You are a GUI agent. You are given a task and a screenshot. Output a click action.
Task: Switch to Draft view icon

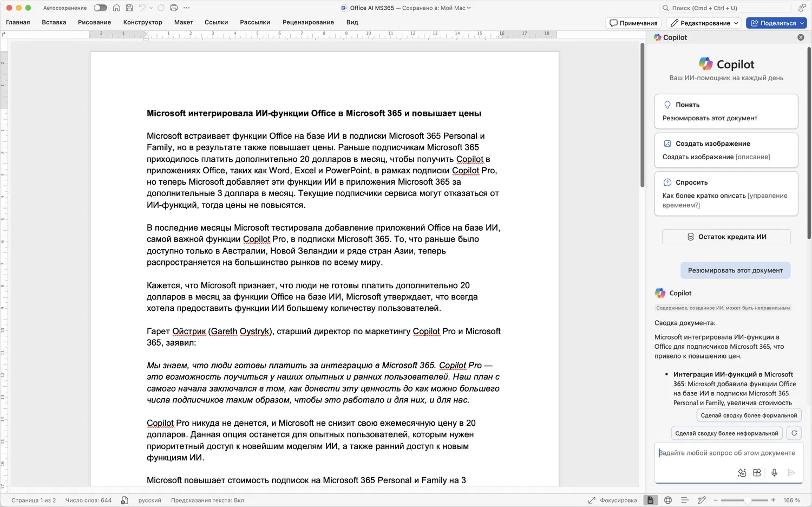(x=702, y=500)
